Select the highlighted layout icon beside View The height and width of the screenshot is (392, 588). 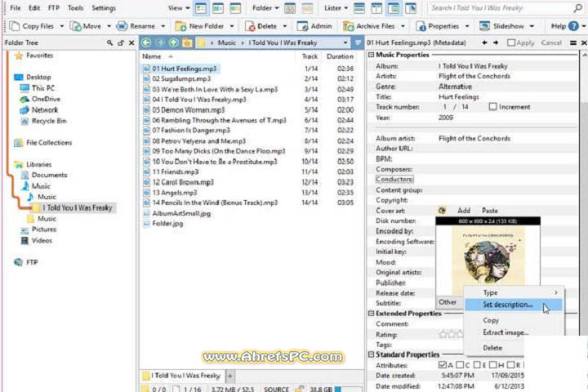click(201, 8)
